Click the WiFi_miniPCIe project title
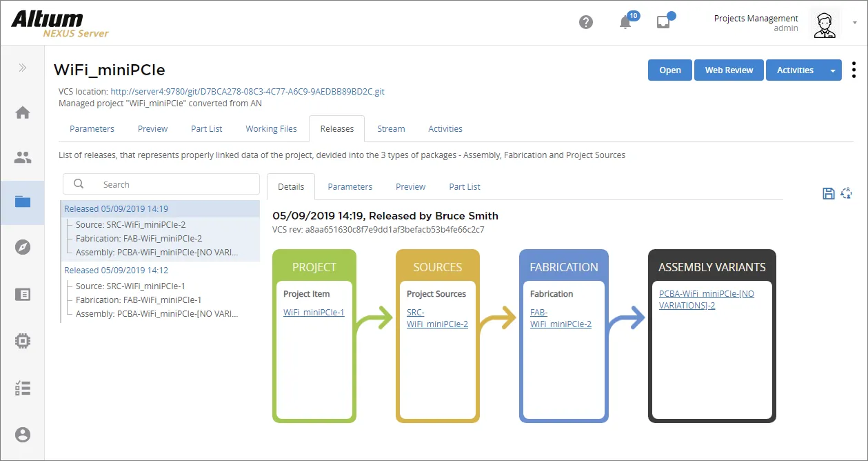The image size is (868, 461). point(110,70)
